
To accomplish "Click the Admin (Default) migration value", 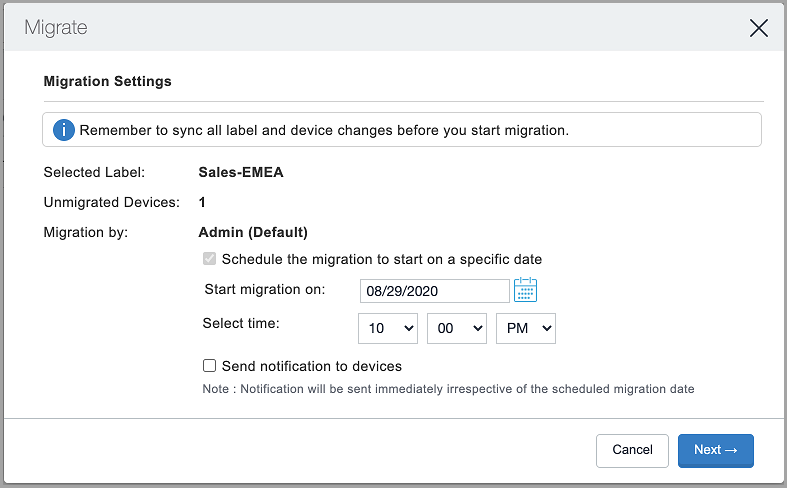I will [253, 232].
